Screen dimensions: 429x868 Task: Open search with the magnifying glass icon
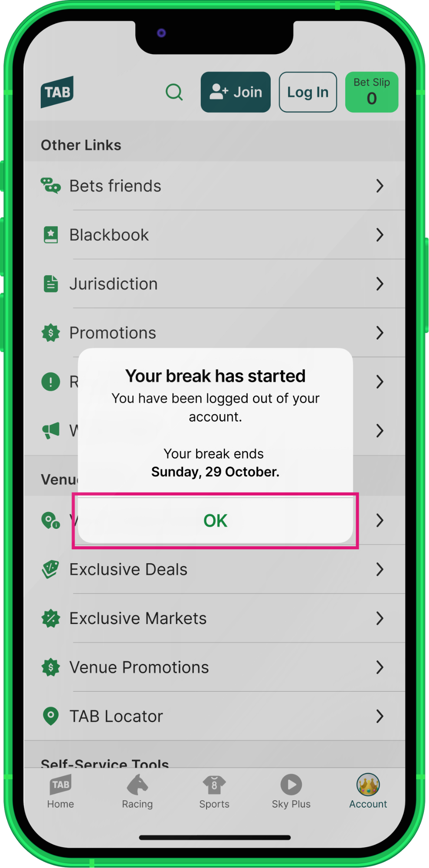coord(174,92)
